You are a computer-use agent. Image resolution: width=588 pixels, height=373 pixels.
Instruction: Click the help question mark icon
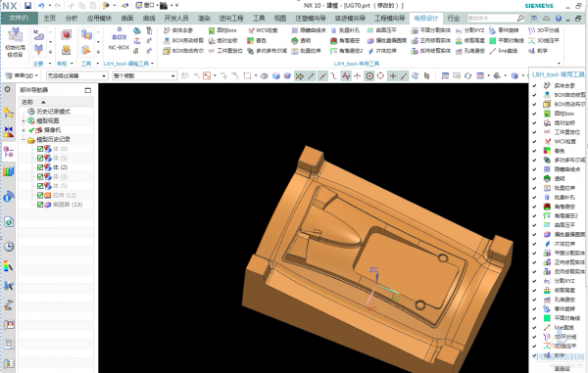click(559, 19)
